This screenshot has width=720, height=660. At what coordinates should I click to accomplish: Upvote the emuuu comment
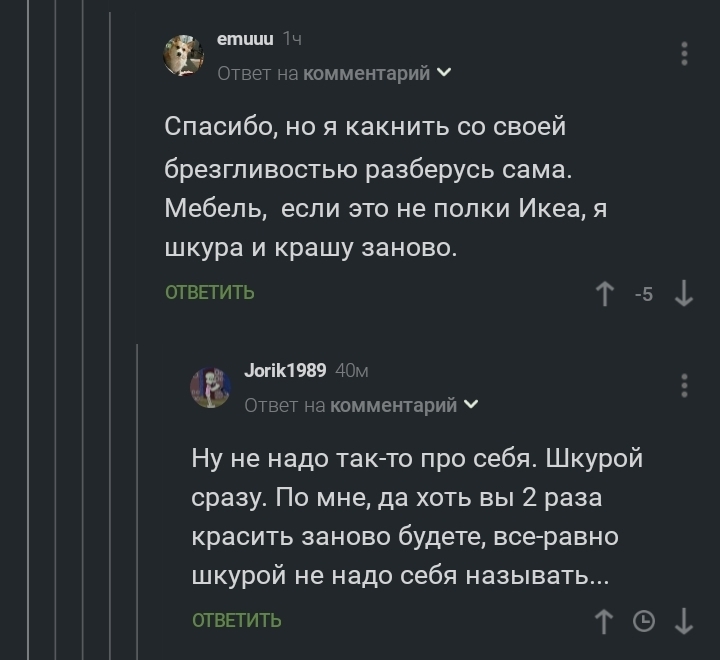[605, 294]
